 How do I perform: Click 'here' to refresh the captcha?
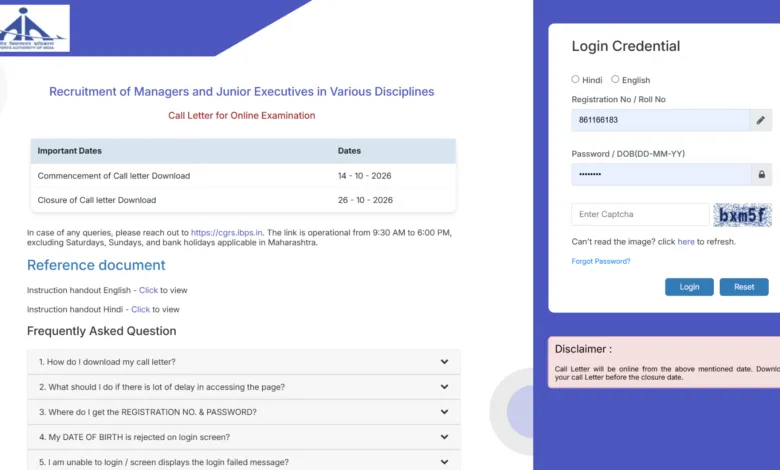coord(685,242)
